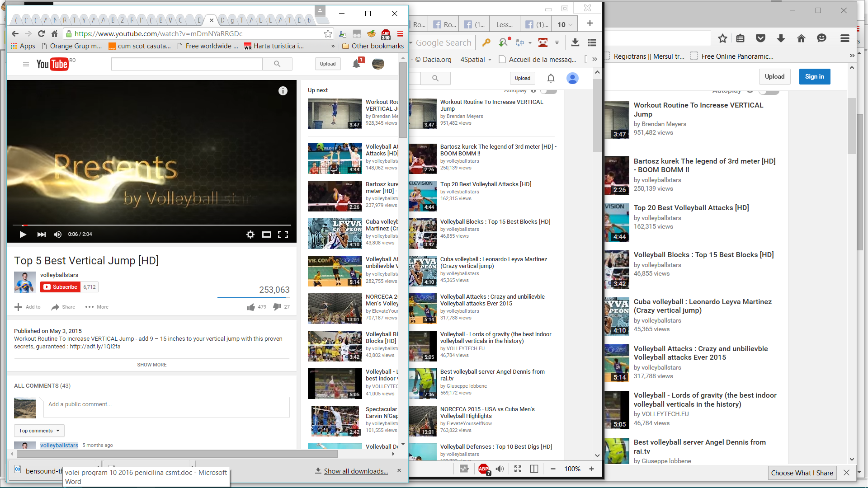Click the video info card icon
The image size is (868, 488).
click(x=283, y=91)
